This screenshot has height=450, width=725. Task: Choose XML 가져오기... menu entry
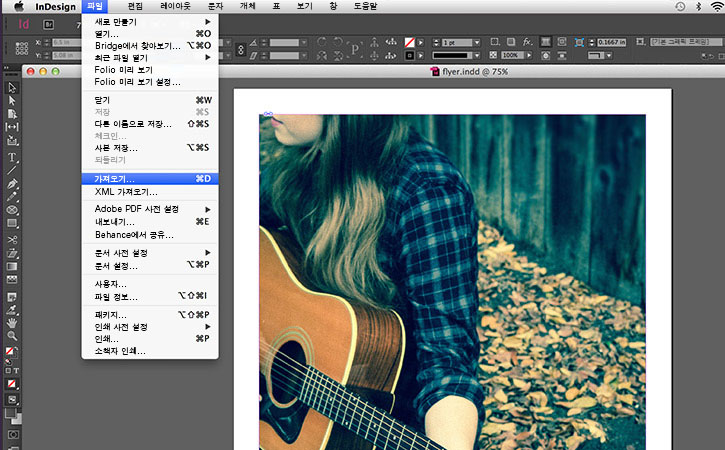(150, 191)
